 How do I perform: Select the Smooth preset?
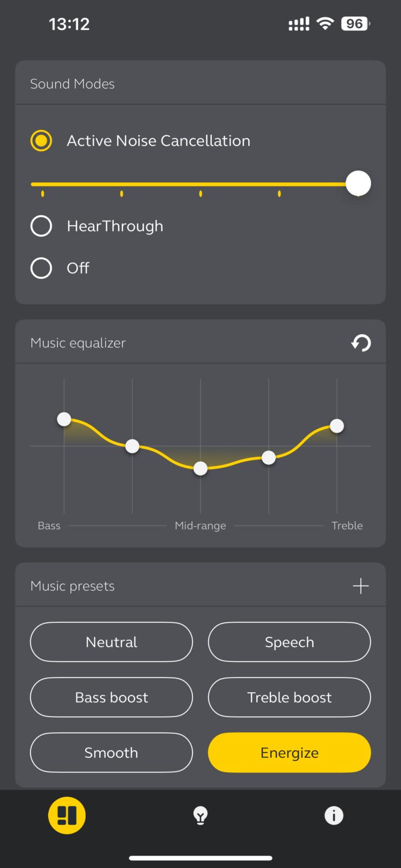click(x=112, y=752)
